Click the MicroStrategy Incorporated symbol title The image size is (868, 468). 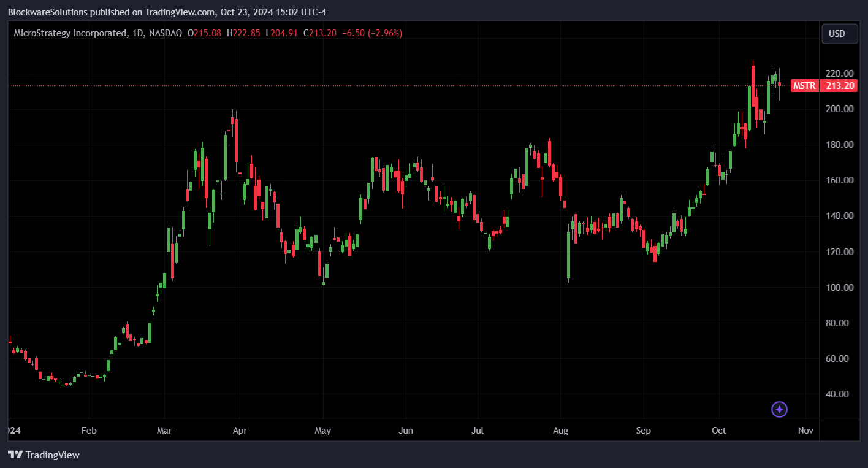(x=70, y=33)
